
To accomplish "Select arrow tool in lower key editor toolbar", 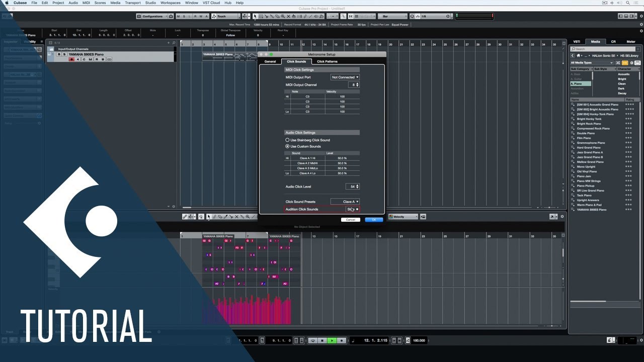I will click(209, 217).
